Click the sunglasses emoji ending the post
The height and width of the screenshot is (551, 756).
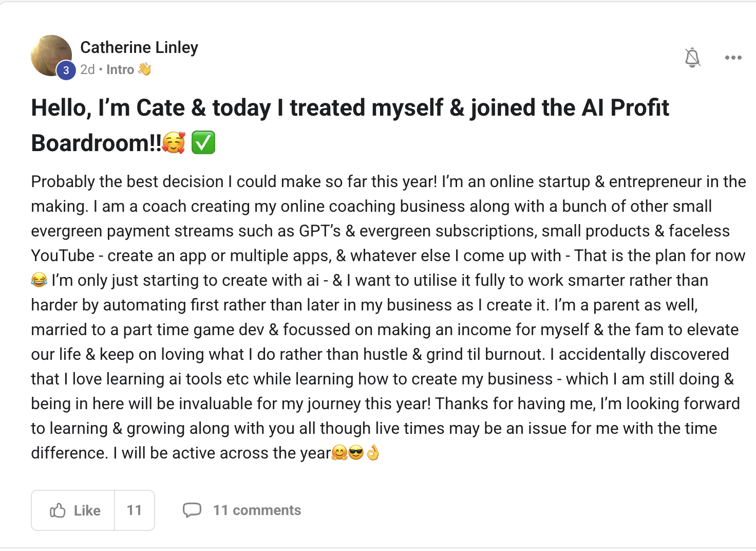(355, 453)
